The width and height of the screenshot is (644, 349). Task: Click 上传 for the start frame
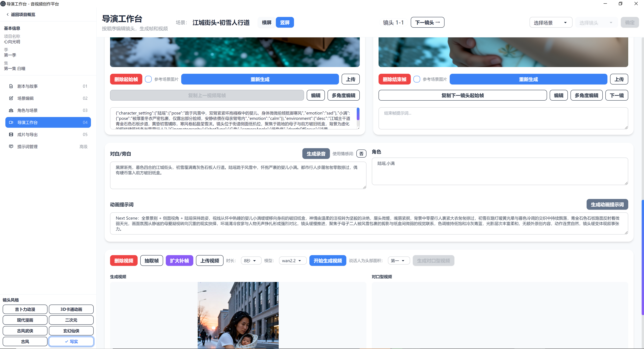tap(351, 79)
